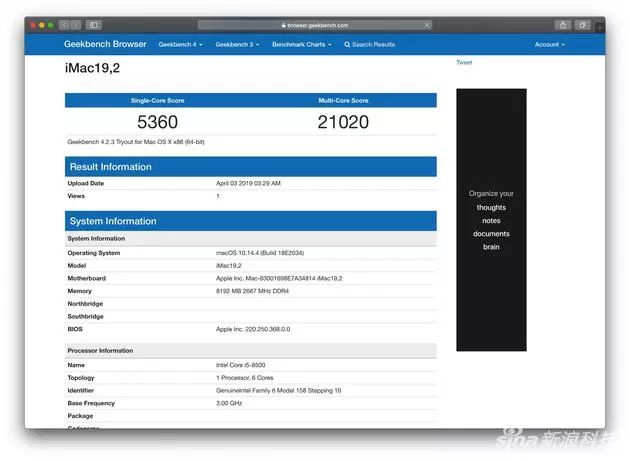Click the browser.geekbench.com address field

click(315, 25)
